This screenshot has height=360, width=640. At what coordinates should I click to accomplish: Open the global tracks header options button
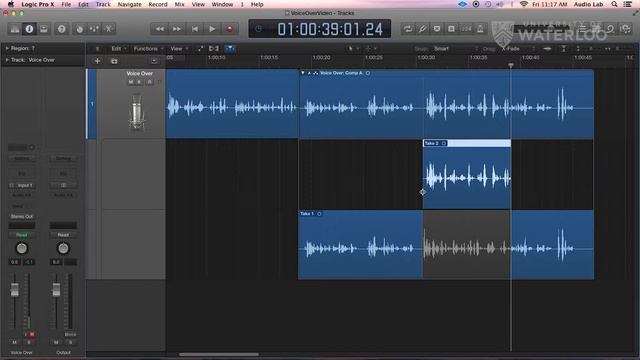(154, 61)
